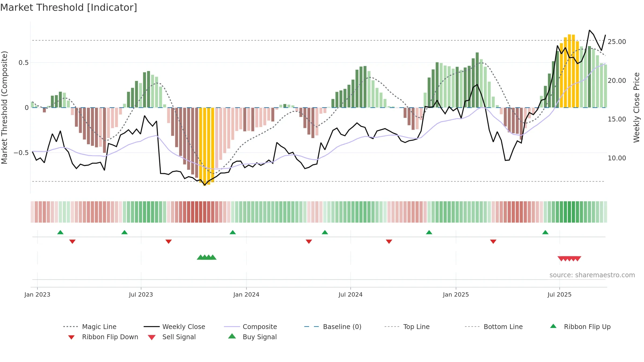The width and height of the screenshot is (644, 362).
Task: Toggle the Baseline (0) legend entry
Action: [x=333, y=327]
